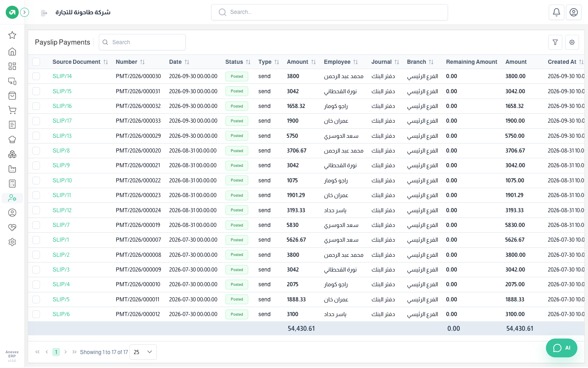Click payment number PMT/2026/000024
The height and width of the screenshot is (368, 588).
138,210
